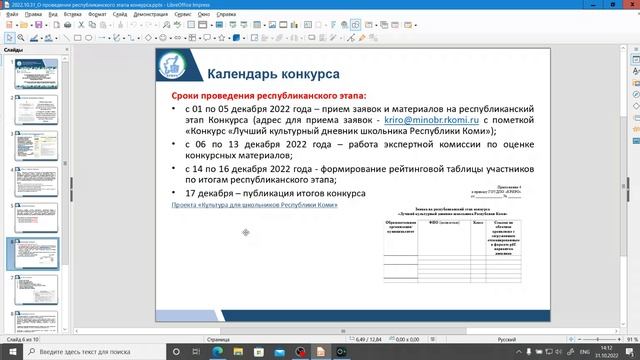Click the Print icon
The width and height of the screenshot is (640, 360).
point(68,25)
